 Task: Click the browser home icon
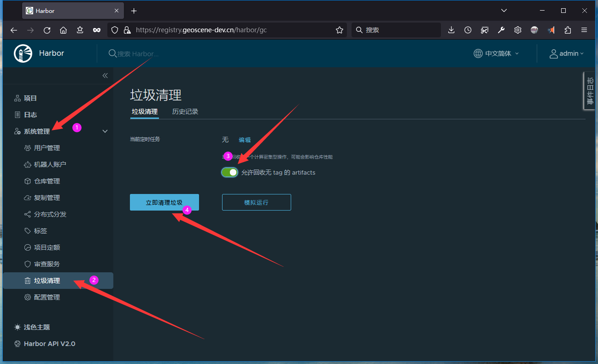click(64, 30)
